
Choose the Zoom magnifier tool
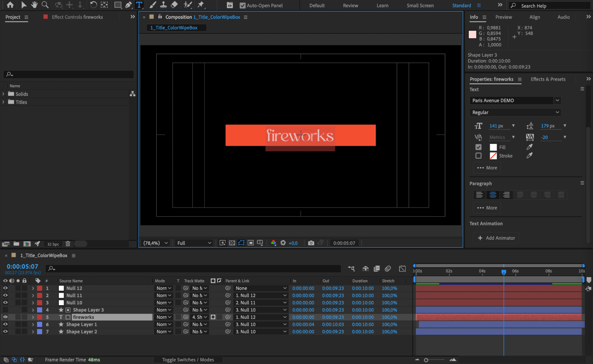click(45, 5)
